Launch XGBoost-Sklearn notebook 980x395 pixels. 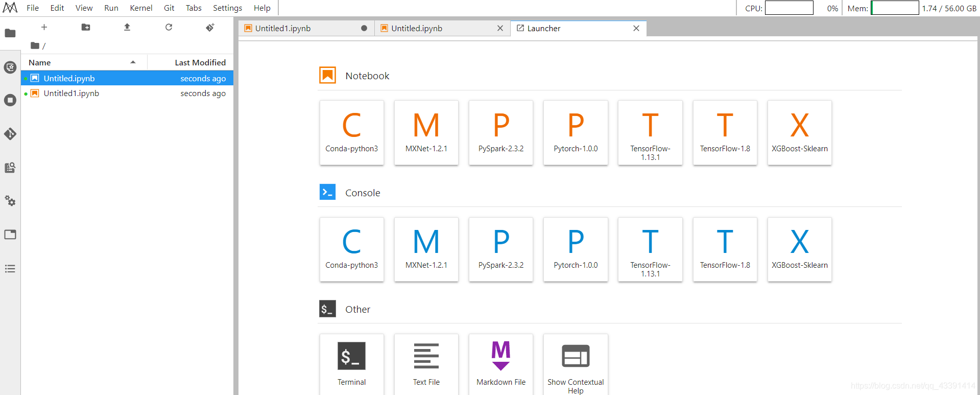click(x=800, y=132)
